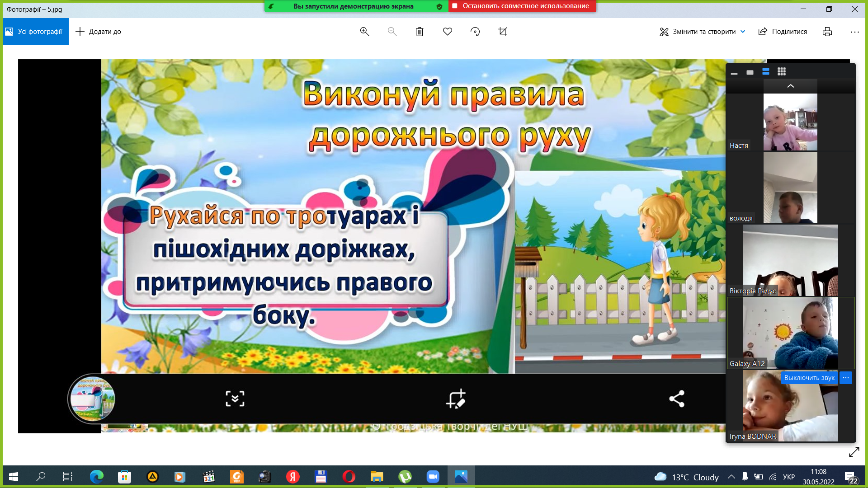Open File Explorer from taskbar
This screenshot has width=868, height=488.
tap(377, 477)
